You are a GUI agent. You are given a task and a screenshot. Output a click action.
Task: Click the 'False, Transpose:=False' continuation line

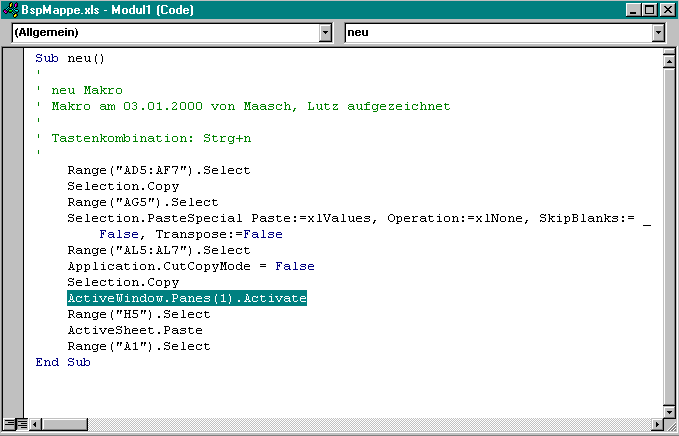point(191,234)
